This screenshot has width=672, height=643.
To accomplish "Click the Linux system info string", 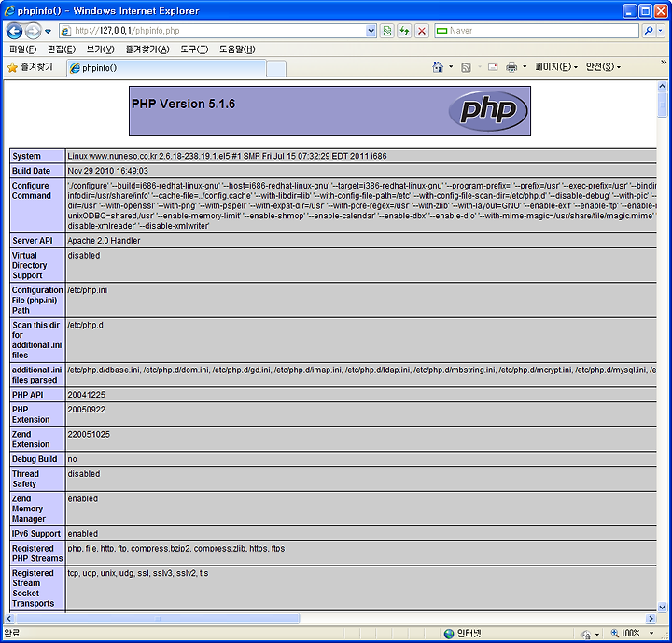I will click(227, 156).
